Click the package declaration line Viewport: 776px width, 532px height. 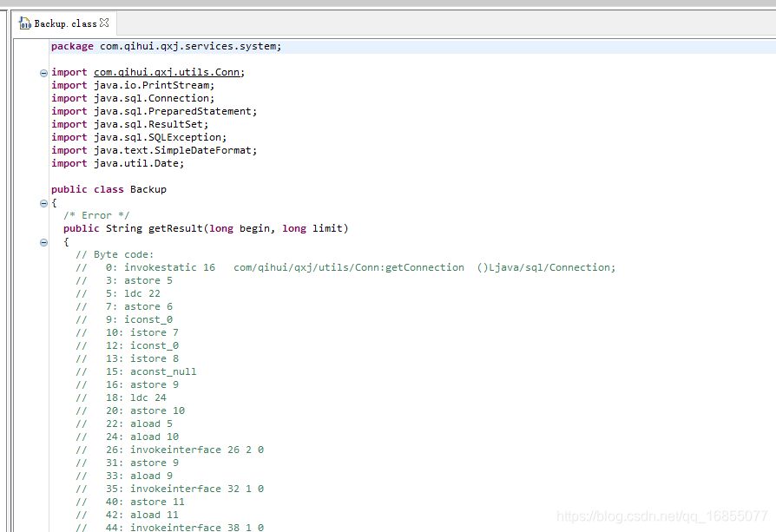pos(167,46)
